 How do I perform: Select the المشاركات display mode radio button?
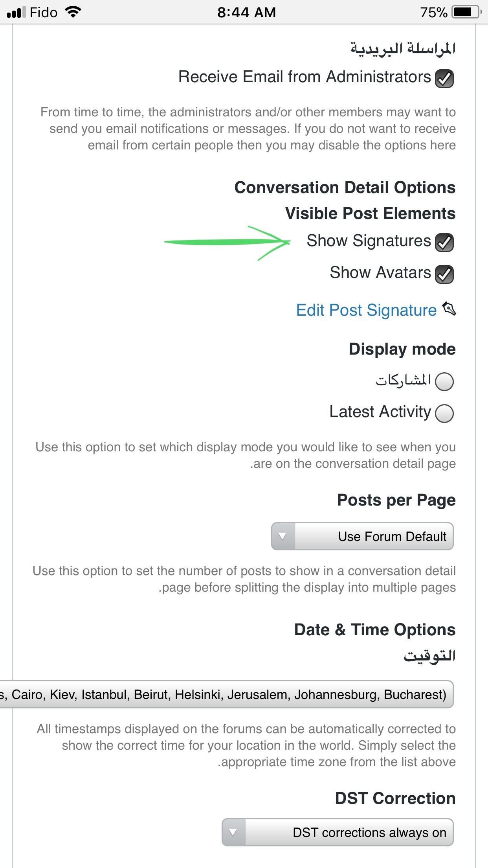pyautogui.click(x=444, y=381)
